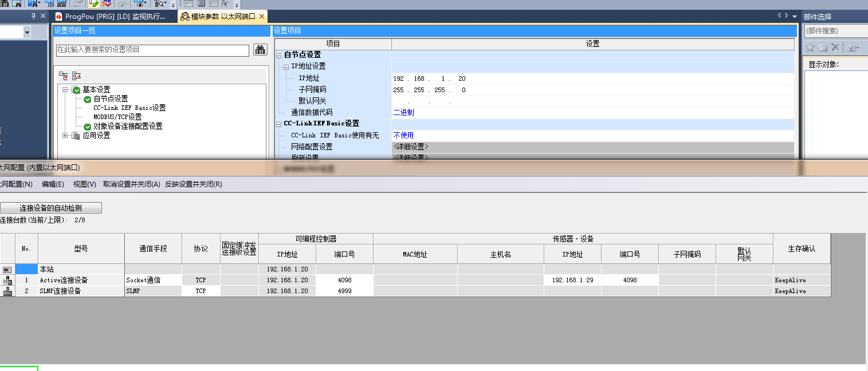The width and height of the screenshot is (868, 371).
Task: Click the star favorites icon in 部件选择 panel
Action: click(810, 48)
